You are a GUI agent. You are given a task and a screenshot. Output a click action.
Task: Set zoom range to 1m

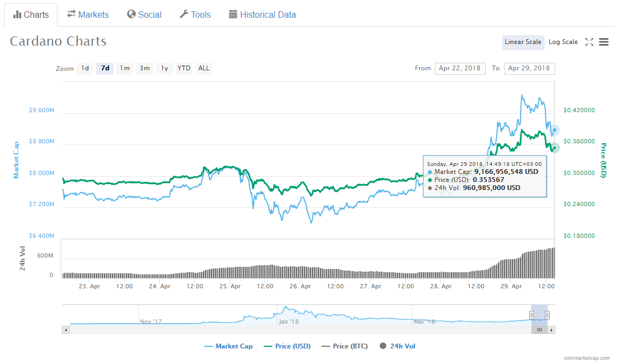click(x=125, y=68)
